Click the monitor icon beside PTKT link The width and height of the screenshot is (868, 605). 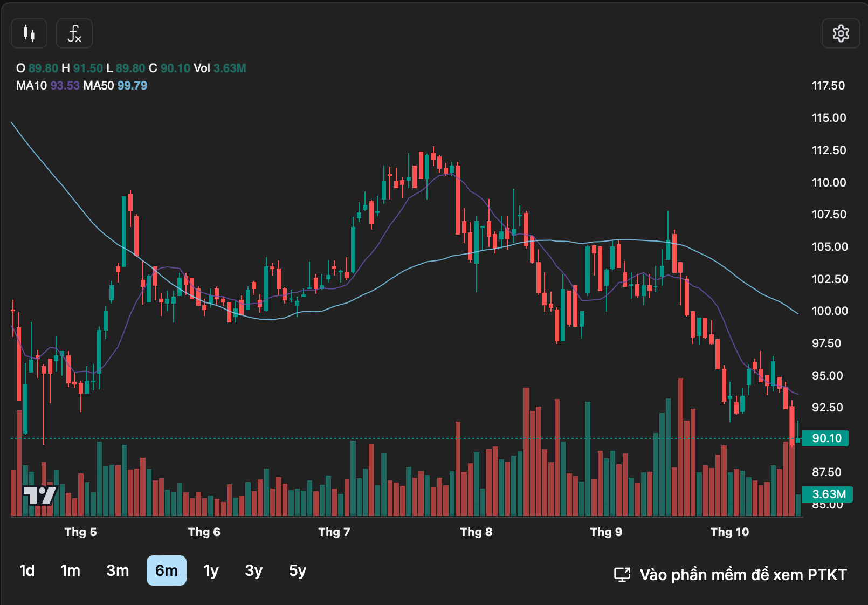pyautogui.click(x=622, y=575)
